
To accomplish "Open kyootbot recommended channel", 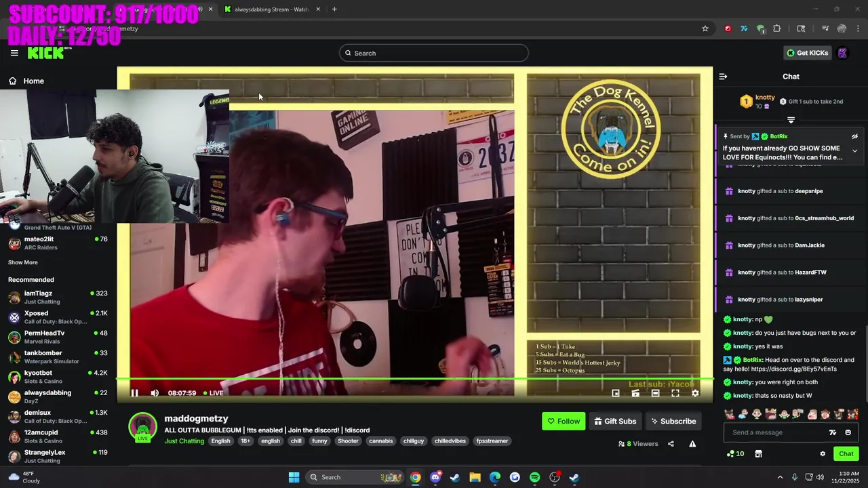I will click(x=58, y=377).
